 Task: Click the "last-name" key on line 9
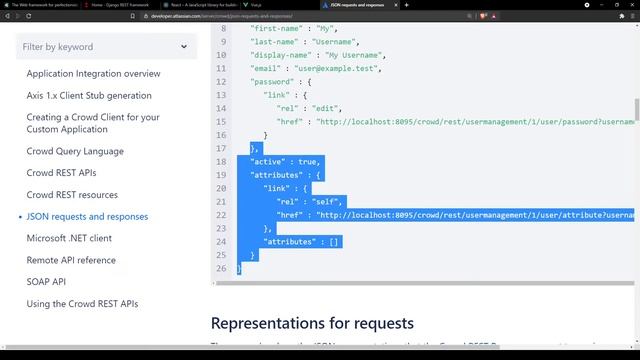coord(274,42)
